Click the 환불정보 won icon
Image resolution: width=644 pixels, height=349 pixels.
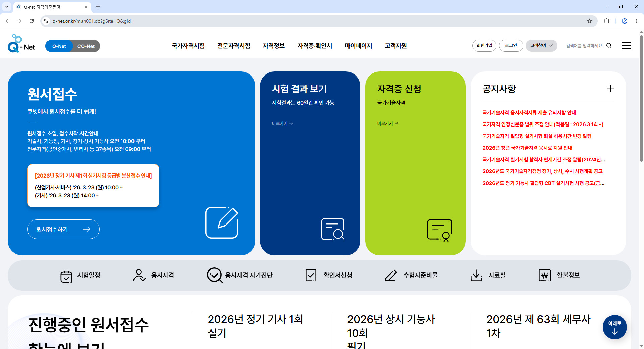[x=544, y=275]
